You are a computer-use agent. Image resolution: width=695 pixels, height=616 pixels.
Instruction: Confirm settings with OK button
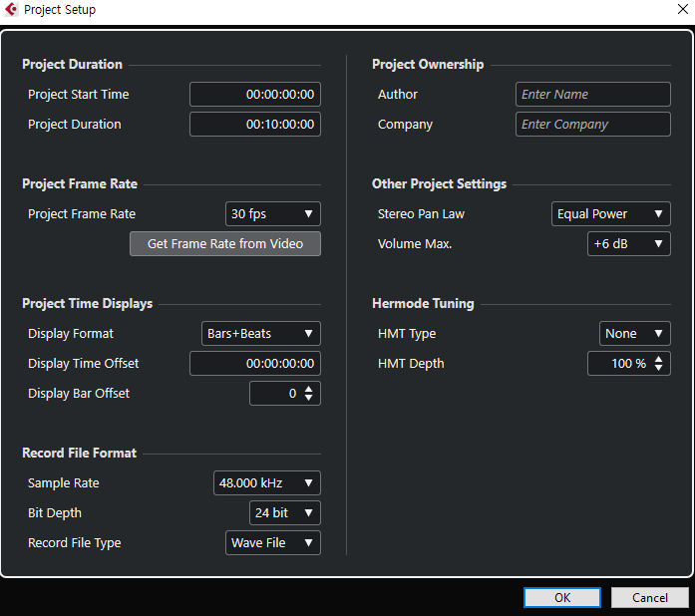point(562,597)
